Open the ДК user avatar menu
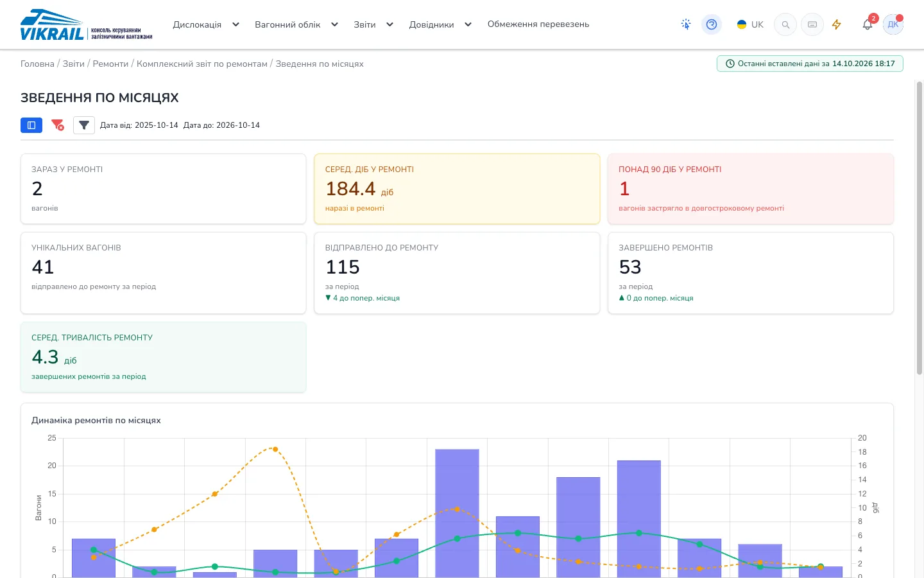924x578 pixels. [893, 24]
